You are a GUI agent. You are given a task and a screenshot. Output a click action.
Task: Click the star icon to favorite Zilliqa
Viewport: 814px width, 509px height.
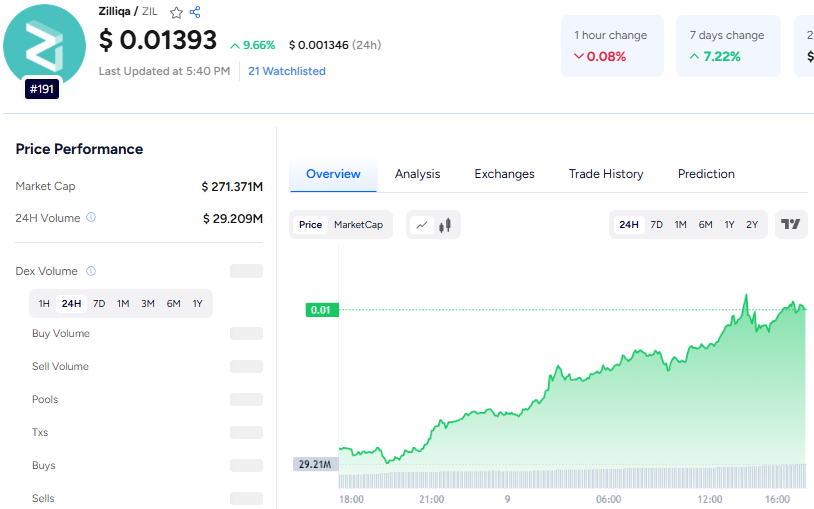pos(177,12)
